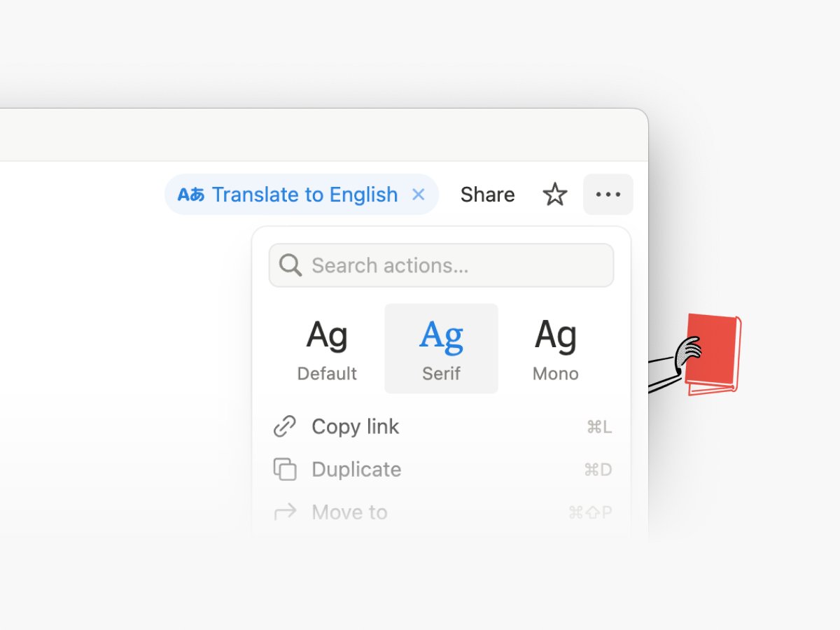Click the Aあ translate icon

190,195
